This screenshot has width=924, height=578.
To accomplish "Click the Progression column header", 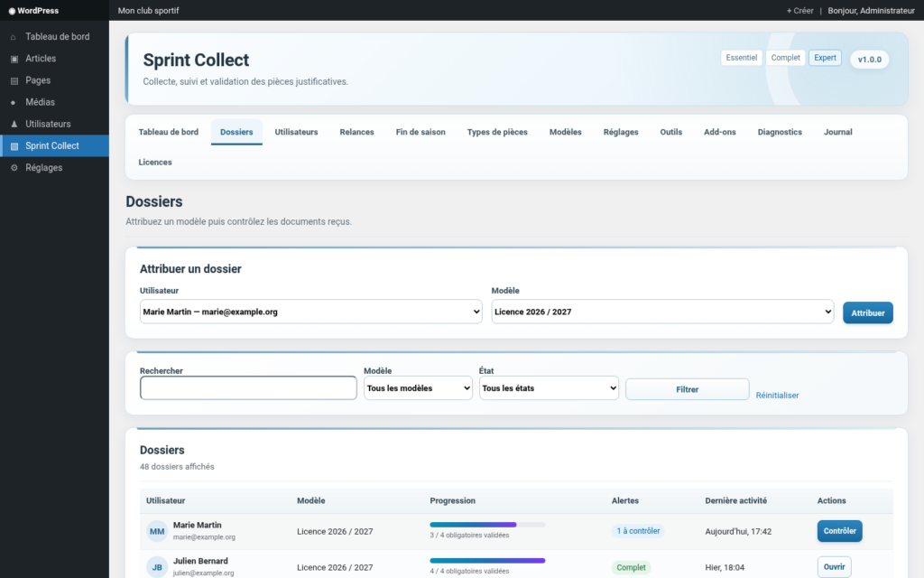I will point(453,500).
